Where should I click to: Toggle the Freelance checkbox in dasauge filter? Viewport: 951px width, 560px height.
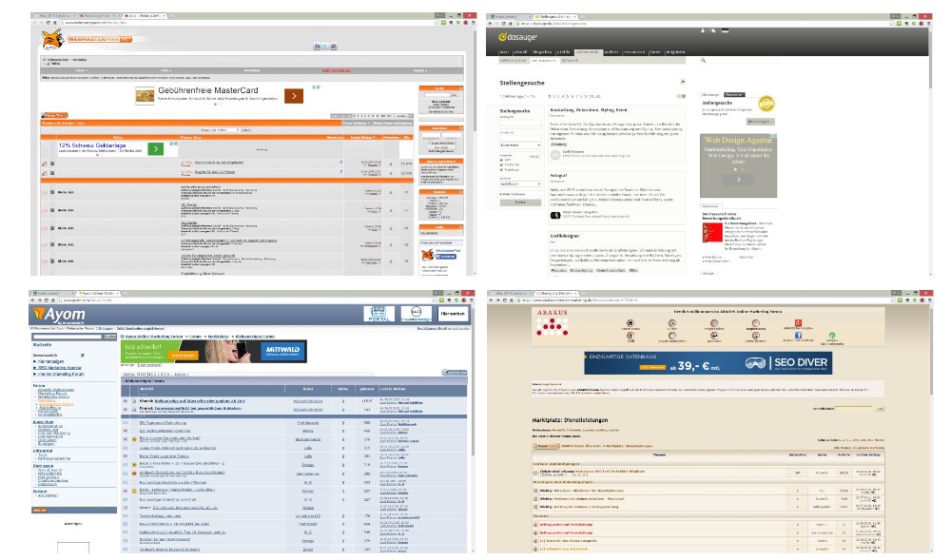(x=501, y=165)
